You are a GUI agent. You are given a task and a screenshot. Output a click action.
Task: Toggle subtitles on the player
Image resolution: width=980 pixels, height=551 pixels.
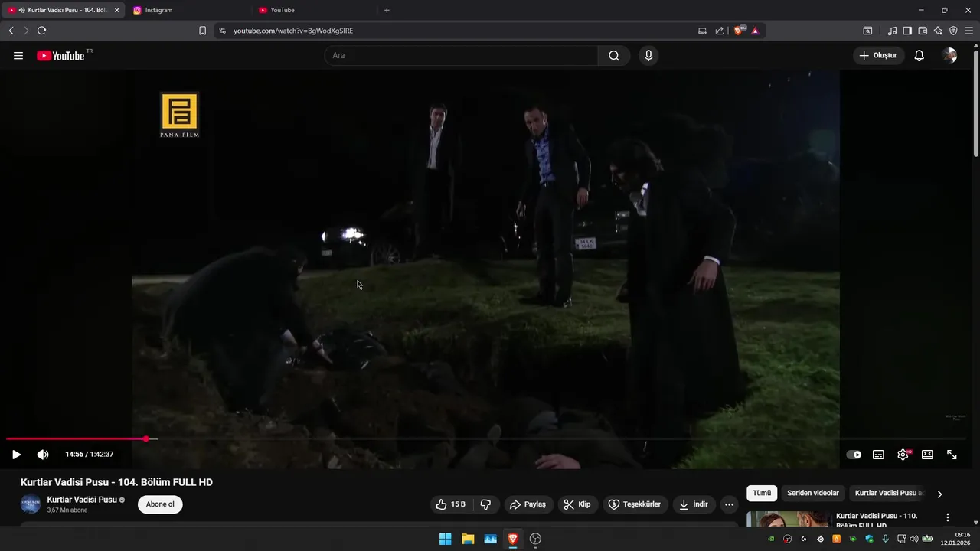pos(878,455)
